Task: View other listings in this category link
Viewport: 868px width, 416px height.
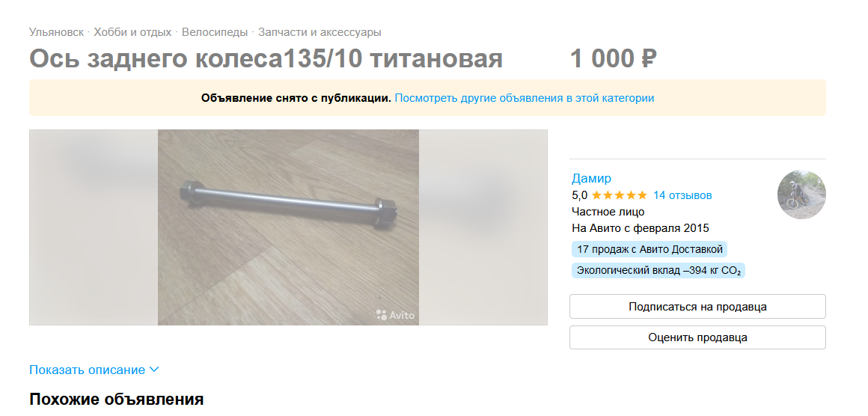Action: (525, 98)
